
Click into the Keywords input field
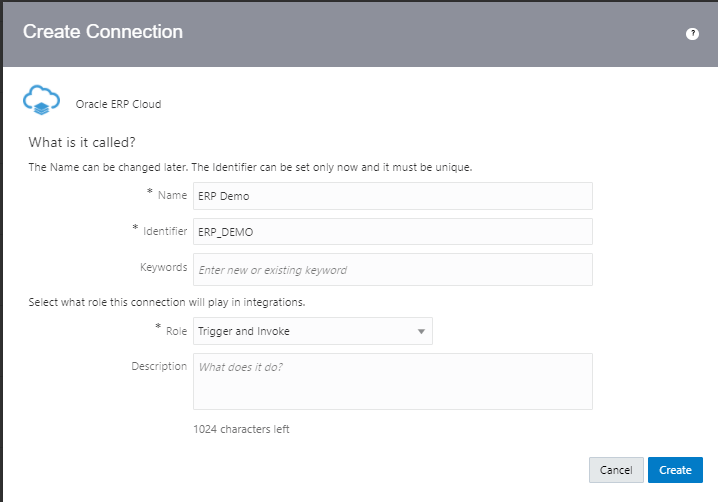pos(392,269)
